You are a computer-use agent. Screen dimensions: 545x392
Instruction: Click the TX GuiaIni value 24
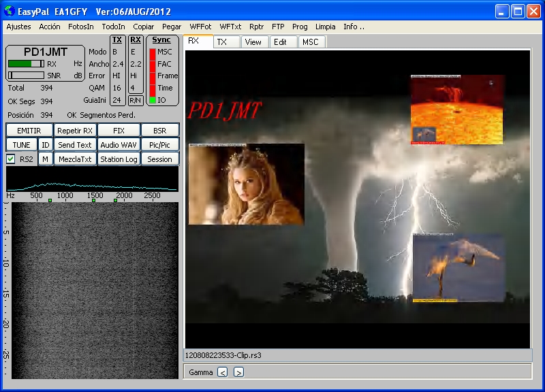pos(116,100)
